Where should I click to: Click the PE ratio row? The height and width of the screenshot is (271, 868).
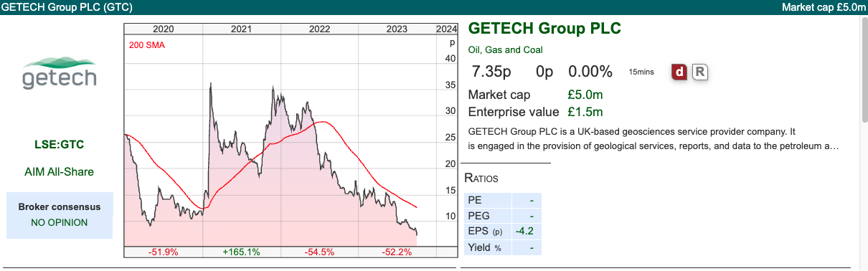pos(503,201)
